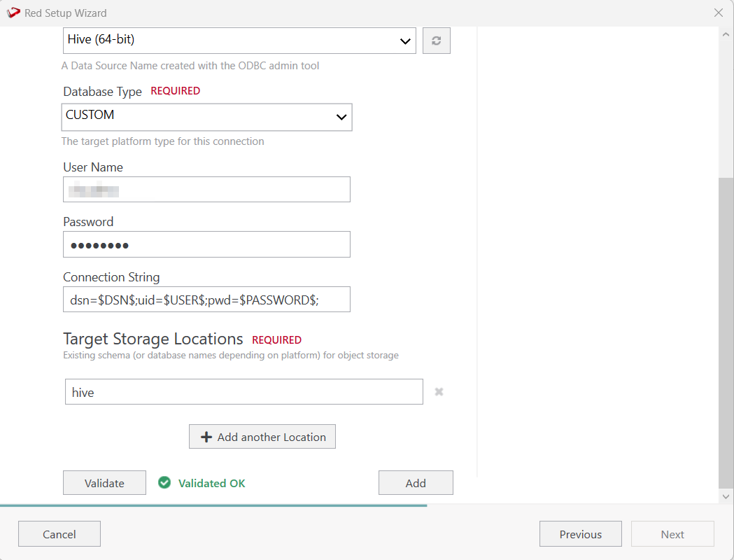This screenshot has width=734, height=560.
Task: Click the green Validated OK checkmark
Action: (164, 483)
